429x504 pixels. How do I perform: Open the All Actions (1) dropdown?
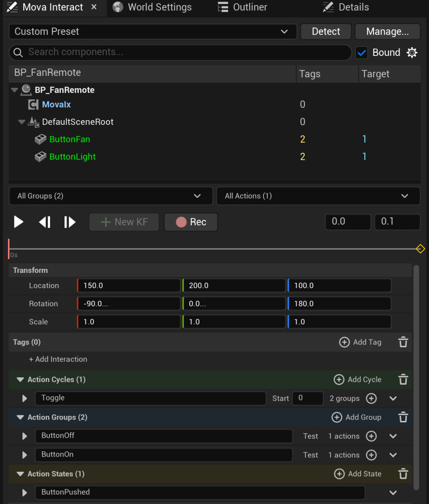(x=318, y=196)
